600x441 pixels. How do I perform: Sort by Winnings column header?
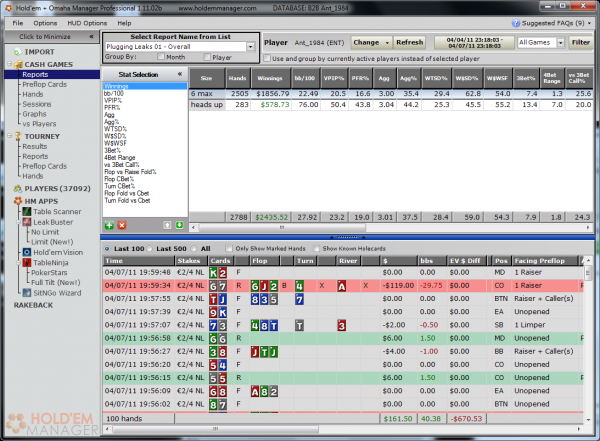point(270,78)
